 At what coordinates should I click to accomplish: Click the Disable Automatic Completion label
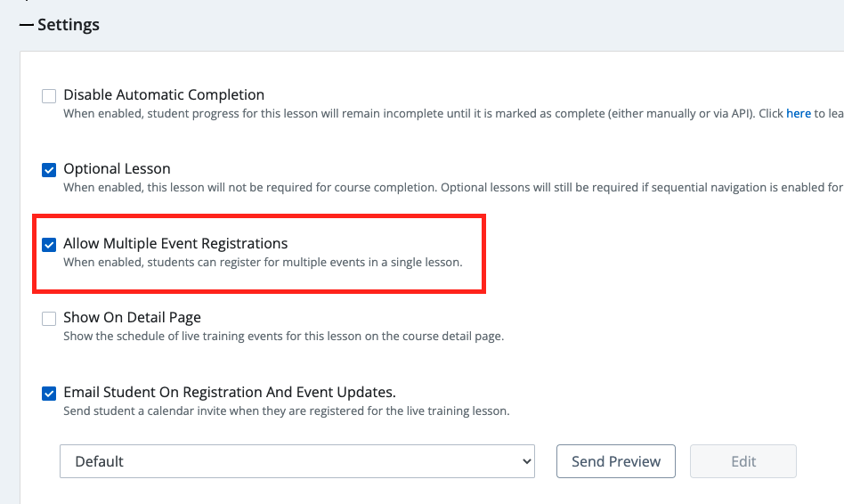[164, 94]
